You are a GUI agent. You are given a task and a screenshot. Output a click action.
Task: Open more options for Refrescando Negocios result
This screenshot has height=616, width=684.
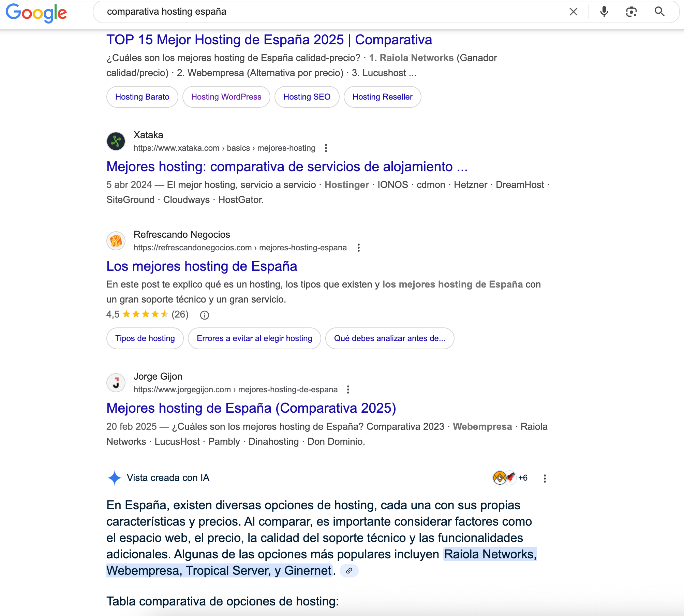click(x=358, y=248)
